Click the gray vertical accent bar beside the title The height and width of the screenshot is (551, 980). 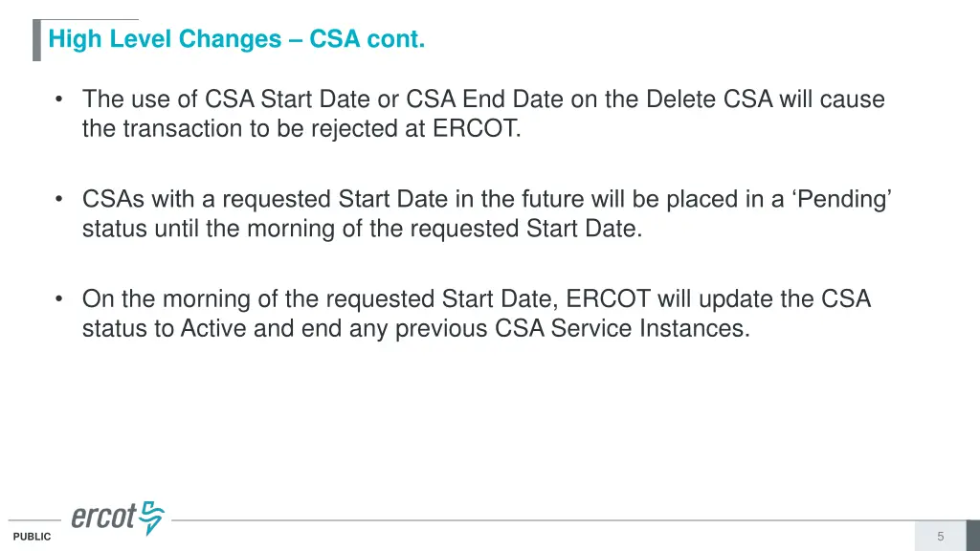(x=36, y=40)
